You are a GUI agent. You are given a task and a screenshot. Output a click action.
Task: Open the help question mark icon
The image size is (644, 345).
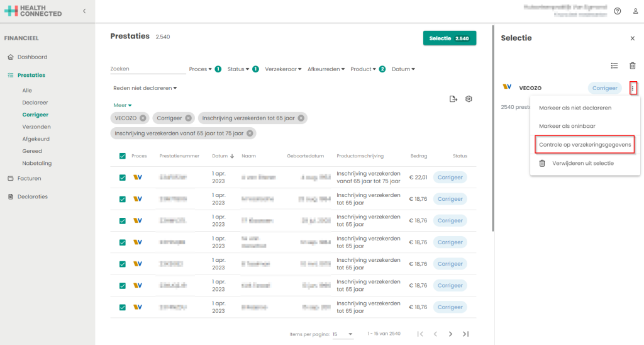pyautogui.click(x=617, y=11)
